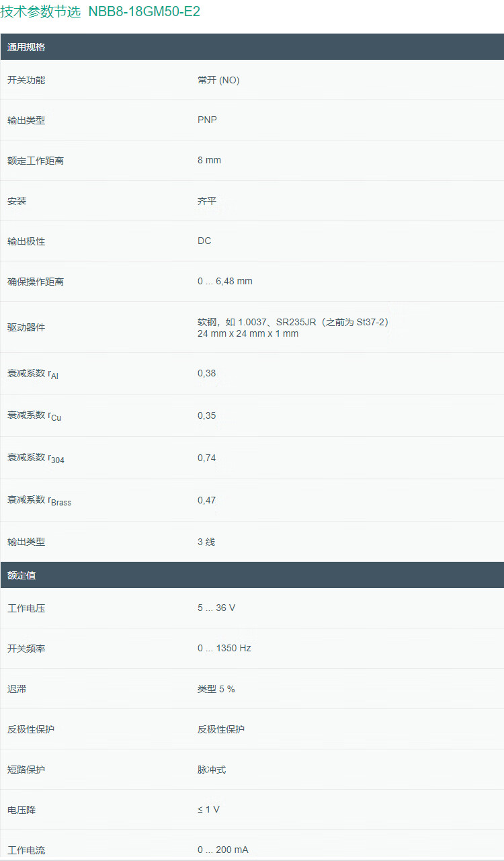The height and width of the screenshot is (861, 504).
Task: Click the PNP output type value
Action: coord(207,120)
